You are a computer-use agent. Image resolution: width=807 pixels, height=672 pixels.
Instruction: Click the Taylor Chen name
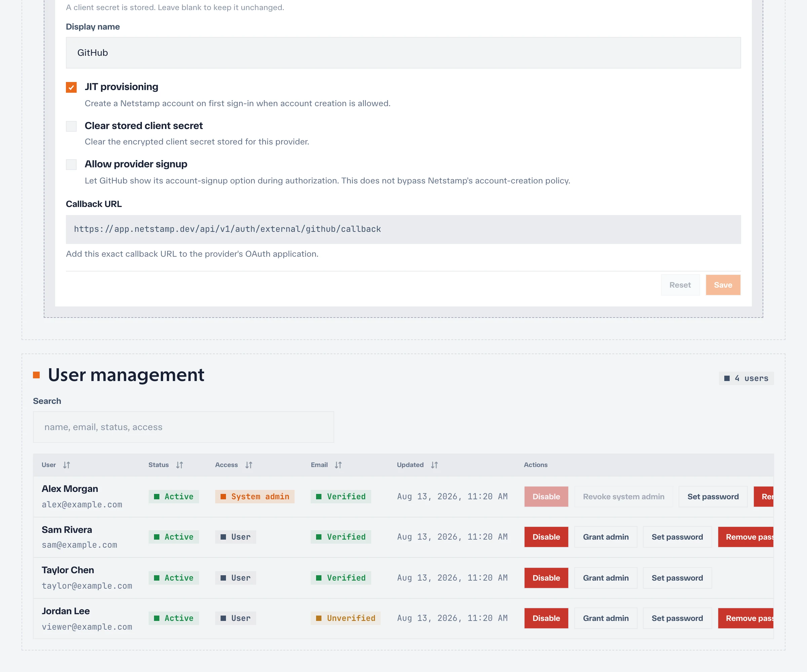(x=68, y=570)
